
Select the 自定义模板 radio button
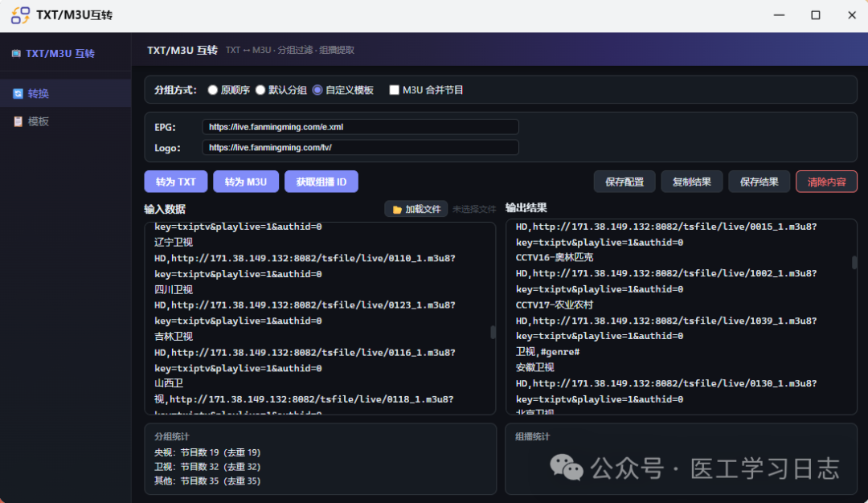[x=317, y=89]
